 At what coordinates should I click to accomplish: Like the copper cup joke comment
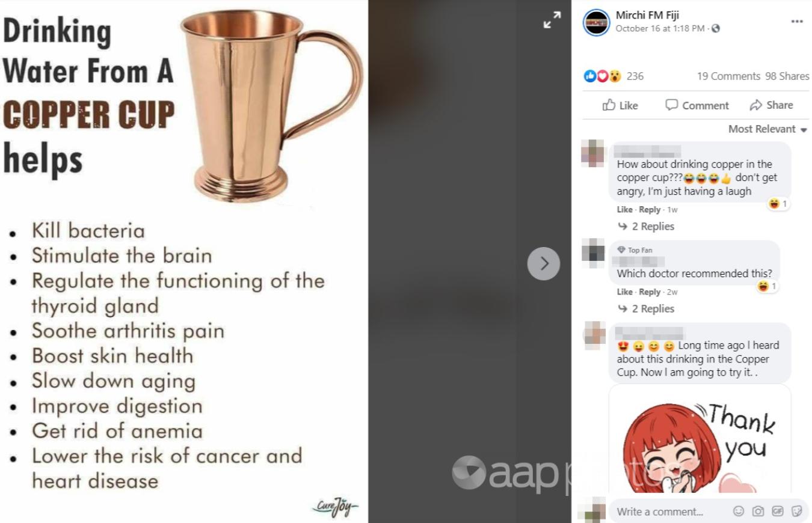coord(624,209)
